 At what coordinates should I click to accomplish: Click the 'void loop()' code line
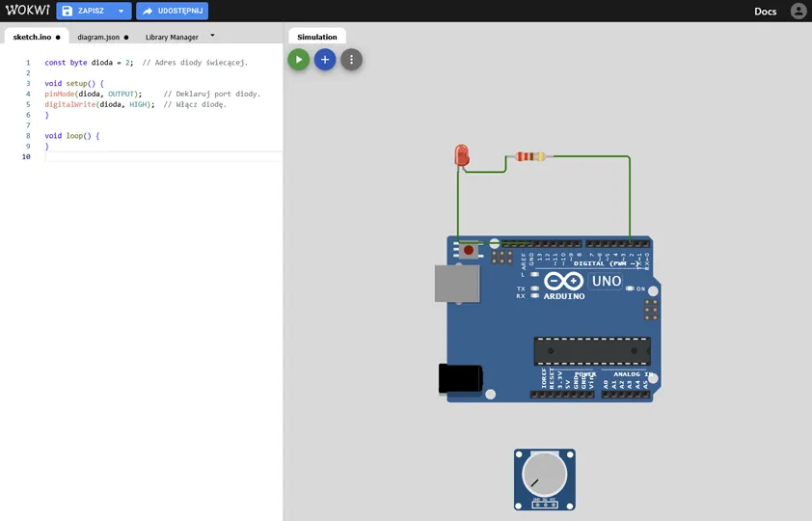coord(72,136)
